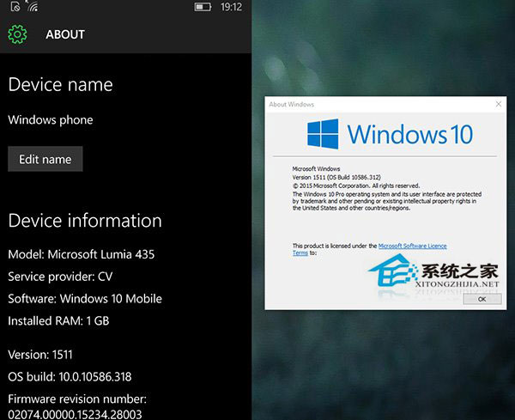Select 'Service provider: CV' line

coord(60,277)
